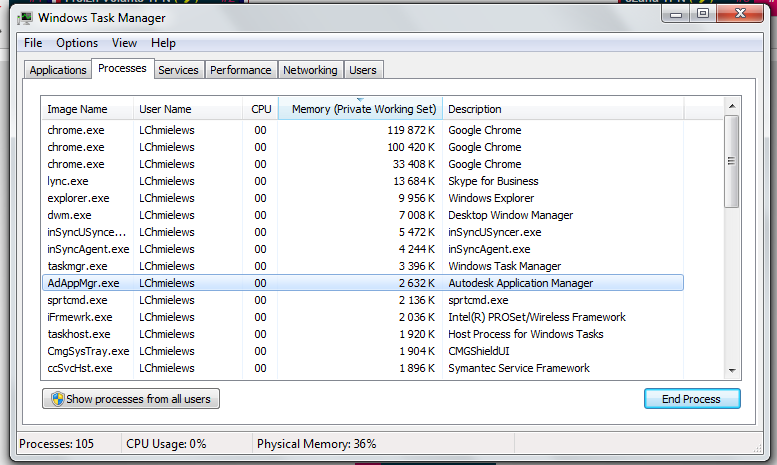This screenshot has height=465, width=777.
Task: Click the CMGShieldUI description
Action: pos(479,351)
